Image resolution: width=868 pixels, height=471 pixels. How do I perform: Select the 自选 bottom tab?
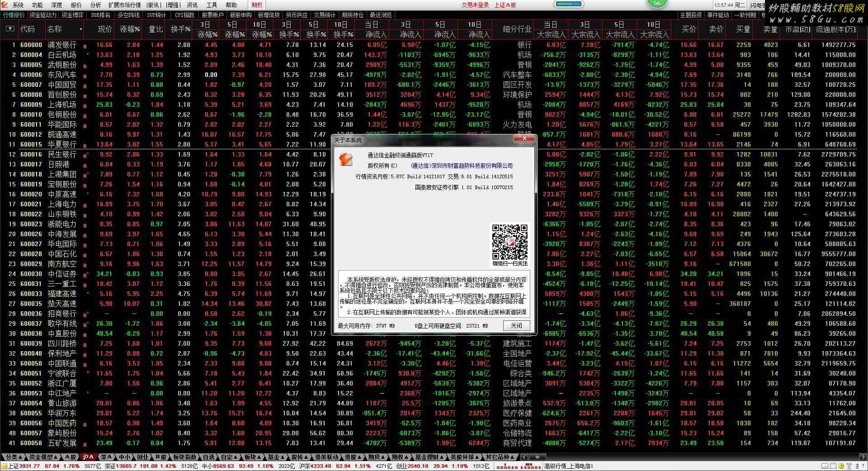click(209, 457)
